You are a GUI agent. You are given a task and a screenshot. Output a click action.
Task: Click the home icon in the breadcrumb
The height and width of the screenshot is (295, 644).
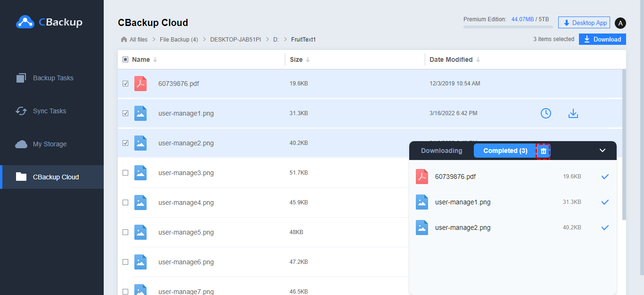coord(124,40)
